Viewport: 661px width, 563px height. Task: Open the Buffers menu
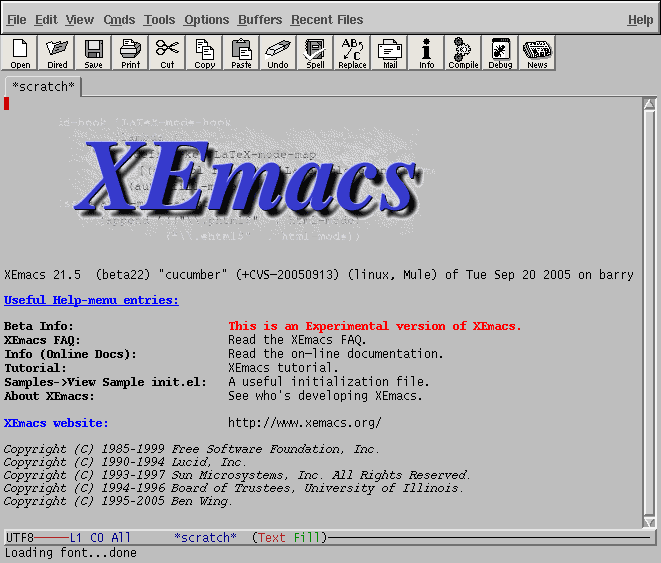pyautogui.click(x=260, y=20)
